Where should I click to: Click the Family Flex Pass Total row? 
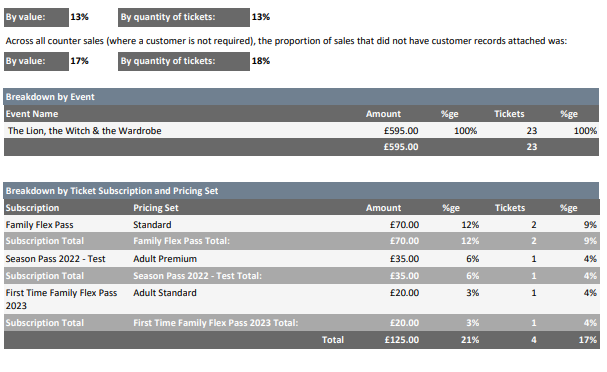point(301,241)
